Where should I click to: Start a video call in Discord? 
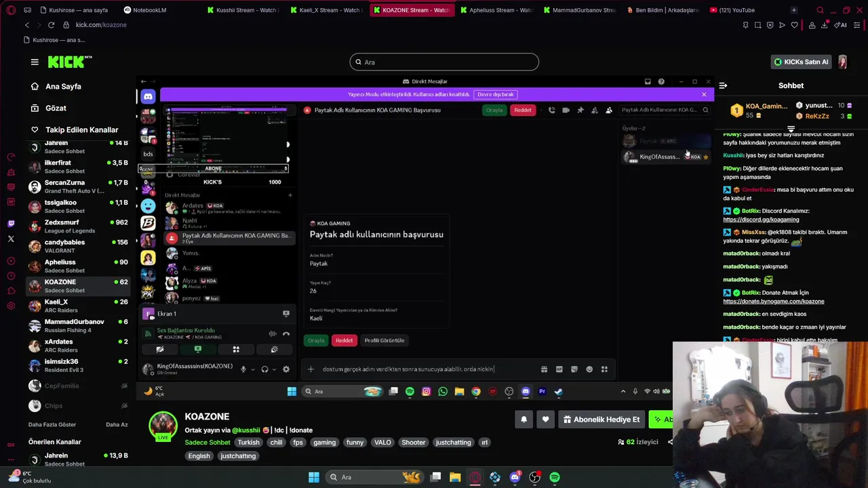pyautogui.click(x=566, y=110)
